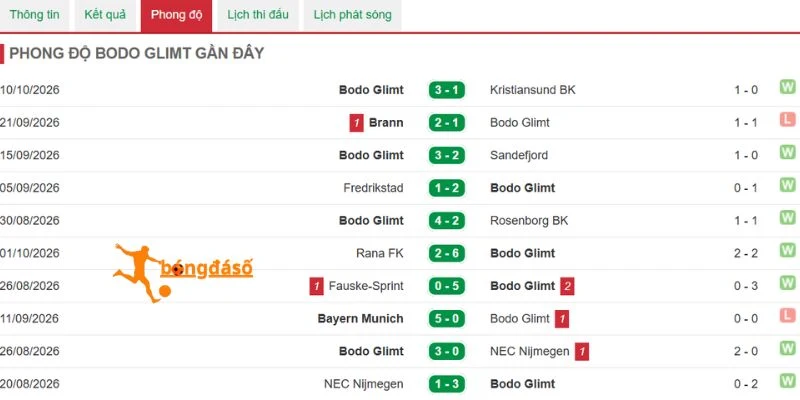The image size is (800, 400).
Task: Switch to the Kết quả tab
Action: [x=105, y=15]
